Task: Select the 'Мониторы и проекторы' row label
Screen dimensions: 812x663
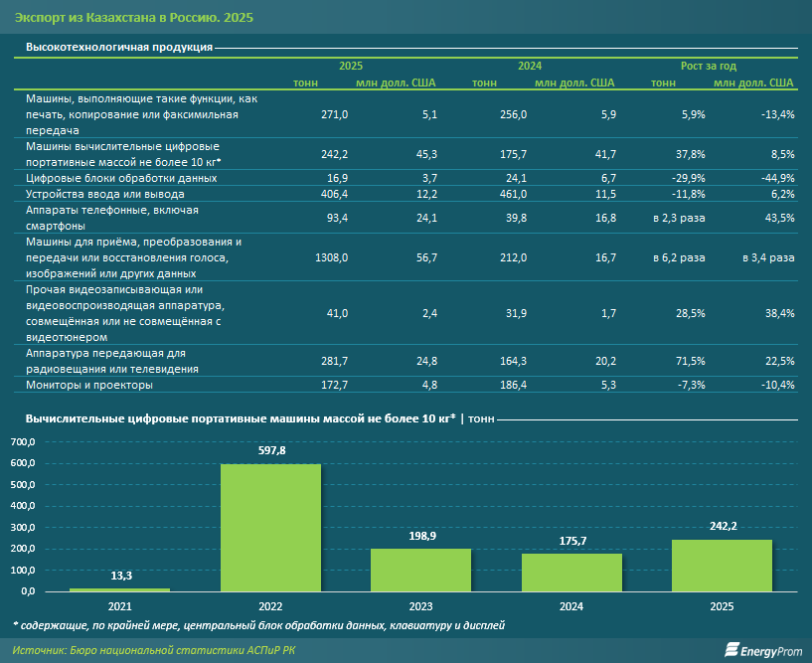Action: click(89, 385)
